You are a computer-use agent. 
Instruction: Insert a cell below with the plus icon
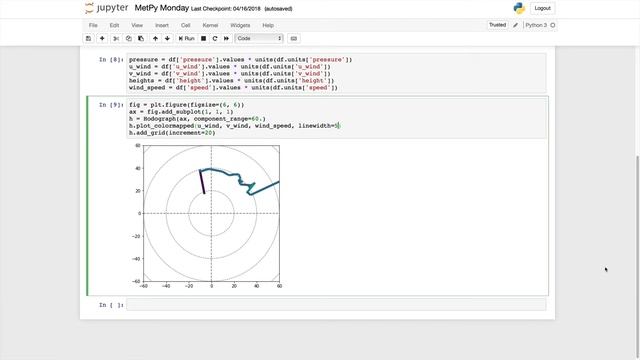pos(102,38)
